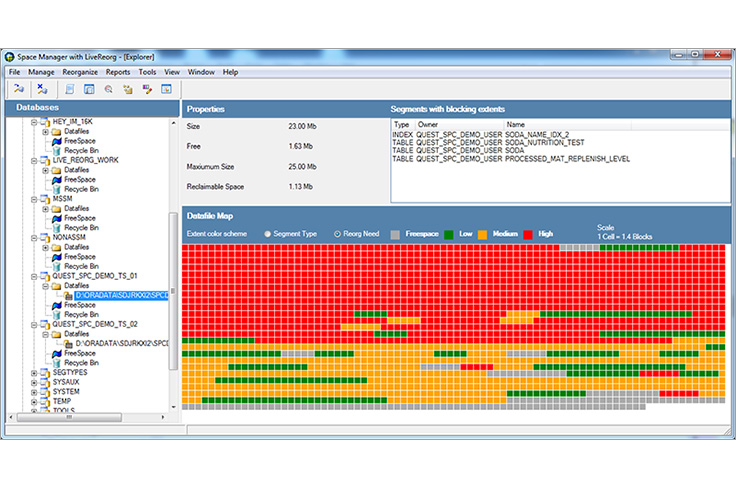Image resolution: width=736 pixels, height=489 pixels.
Task: Click the chart window toolbar icon
Action: point(166,89)
